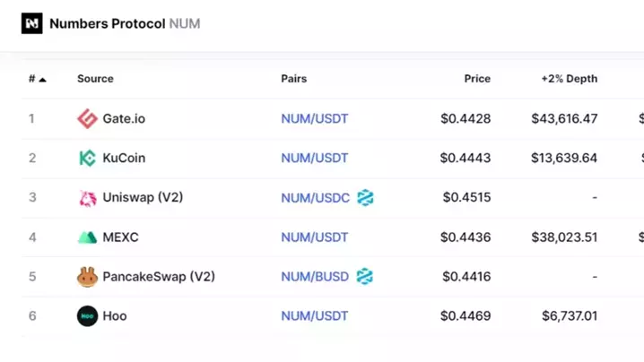
Task: Click the KuCoin exchange logo
Action: [x=87, y=159]
